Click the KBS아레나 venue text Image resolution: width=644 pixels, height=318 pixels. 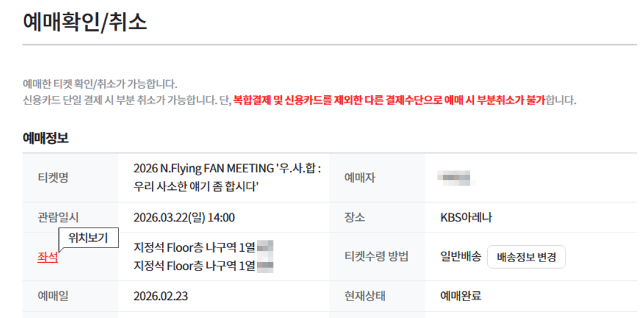tap(467, 217)
